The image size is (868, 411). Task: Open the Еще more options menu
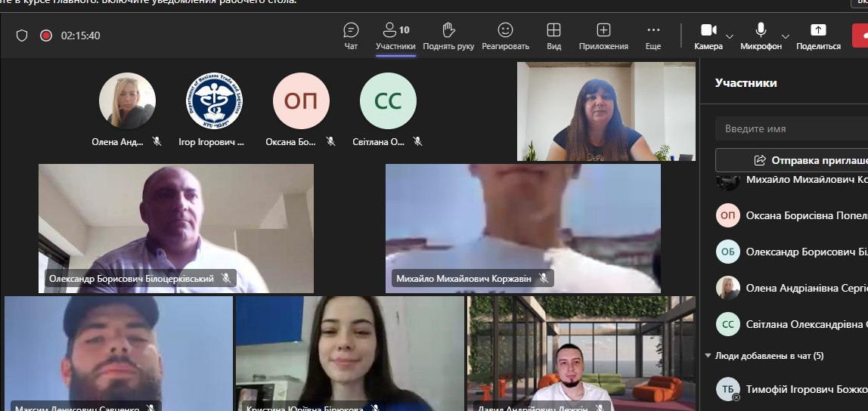pos(653,36)
